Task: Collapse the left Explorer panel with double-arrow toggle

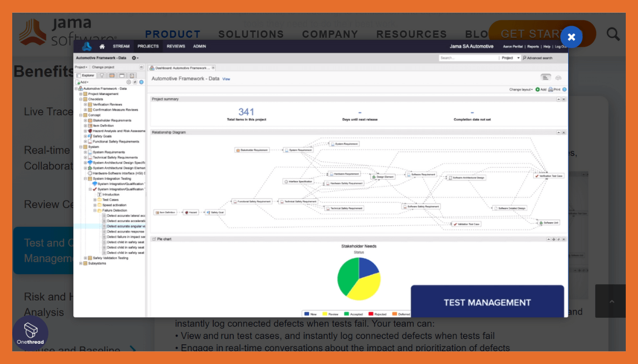Action: pyautogui.click(x=142, y=66)
